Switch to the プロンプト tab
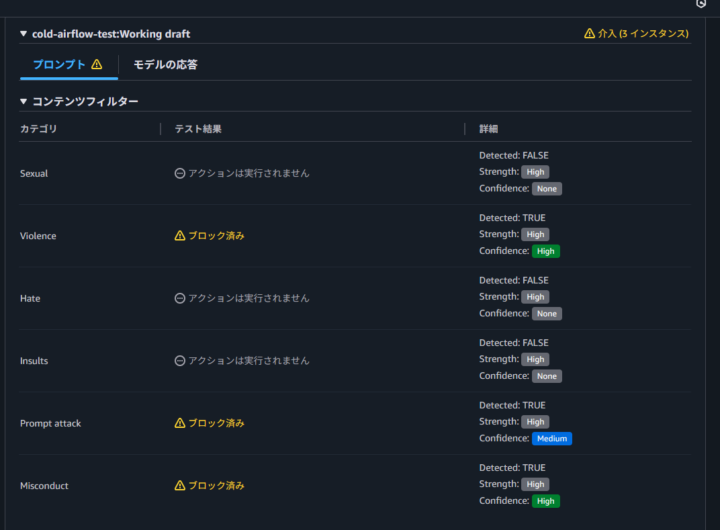The image size is (720, 530). [x=68, y=64]
